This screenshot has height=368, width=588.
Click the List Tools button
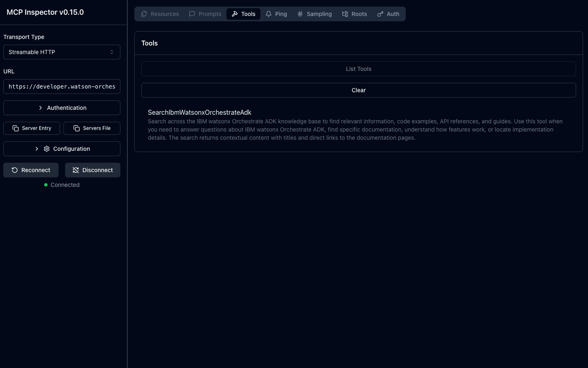[359, 69]
